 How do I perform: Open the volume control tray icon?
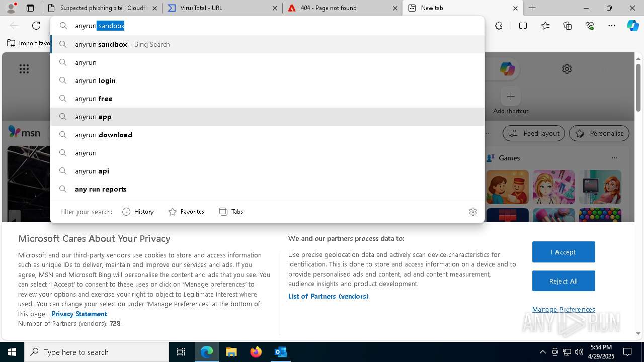[579, 352]
